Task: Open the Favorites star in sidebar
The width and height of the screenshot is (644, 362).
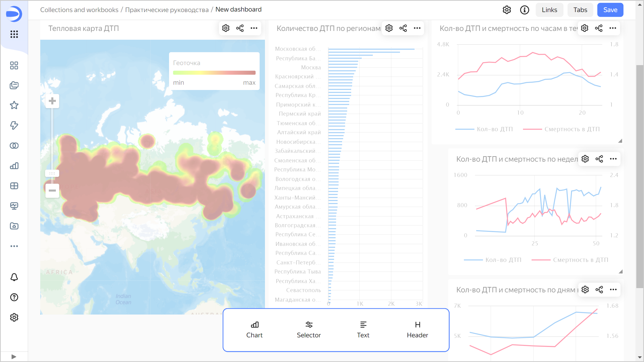Action: (x=14, y=105)
